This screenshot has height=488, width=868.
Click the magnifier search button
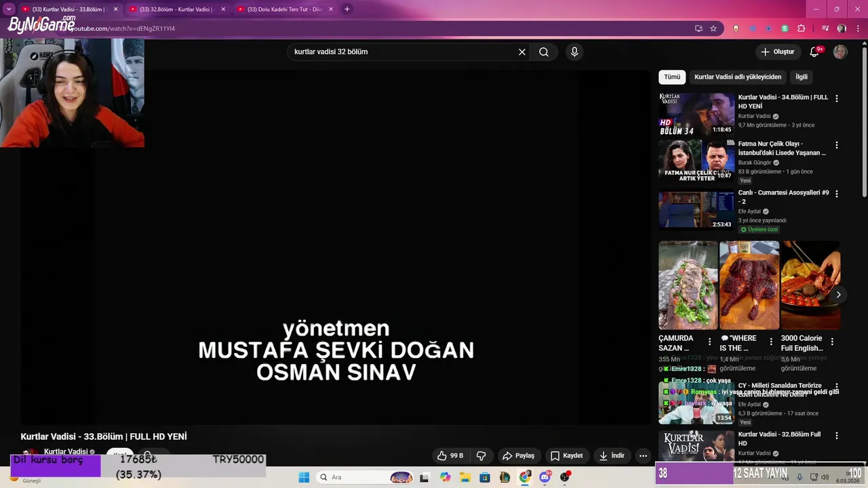point(544,52)
